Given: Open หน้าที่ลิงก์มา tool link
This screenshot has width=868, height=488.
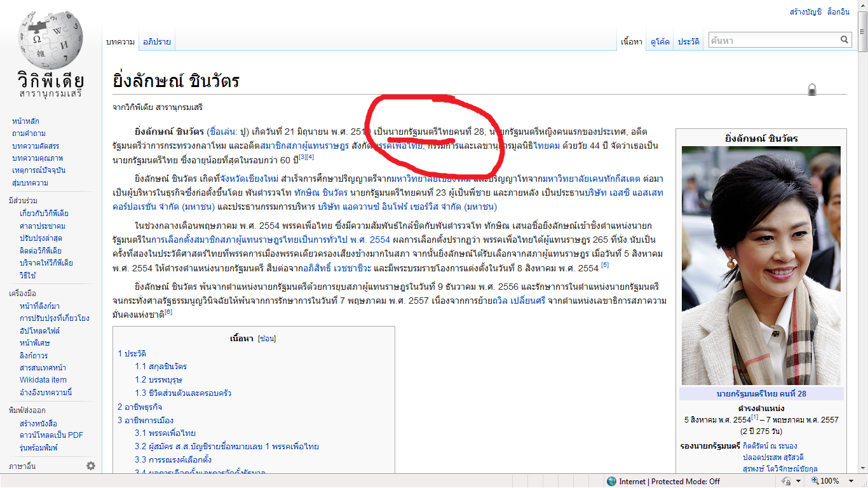Looking at the screenshot, I should tap(39, 306).
